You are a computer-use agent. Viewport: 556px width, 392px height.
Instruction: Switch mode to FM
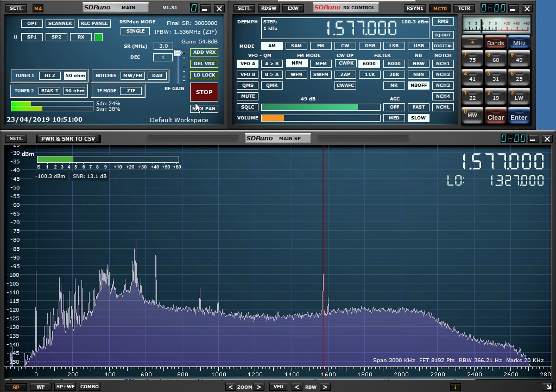320,46
